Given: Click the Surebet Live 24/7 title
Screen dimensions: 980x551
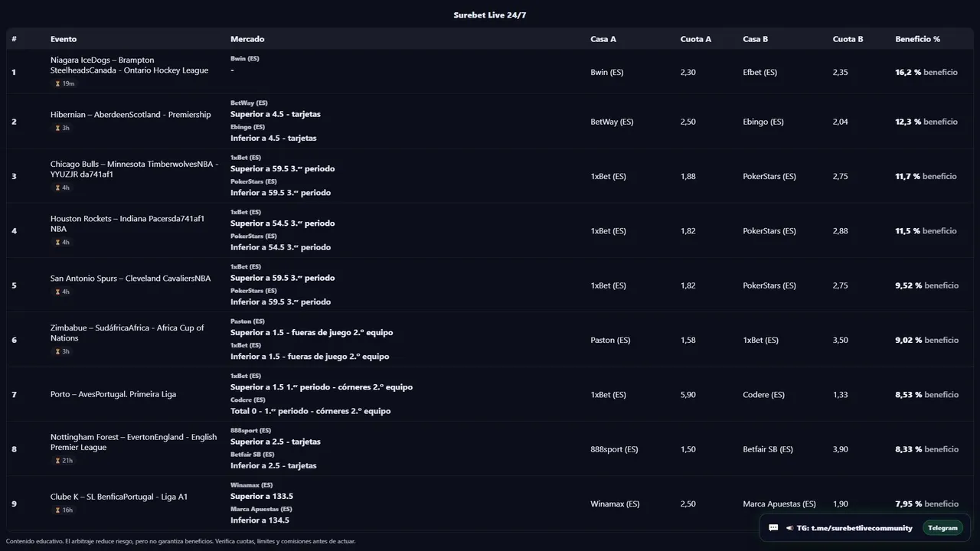Looking at the screenshot, I should (490, 15).
